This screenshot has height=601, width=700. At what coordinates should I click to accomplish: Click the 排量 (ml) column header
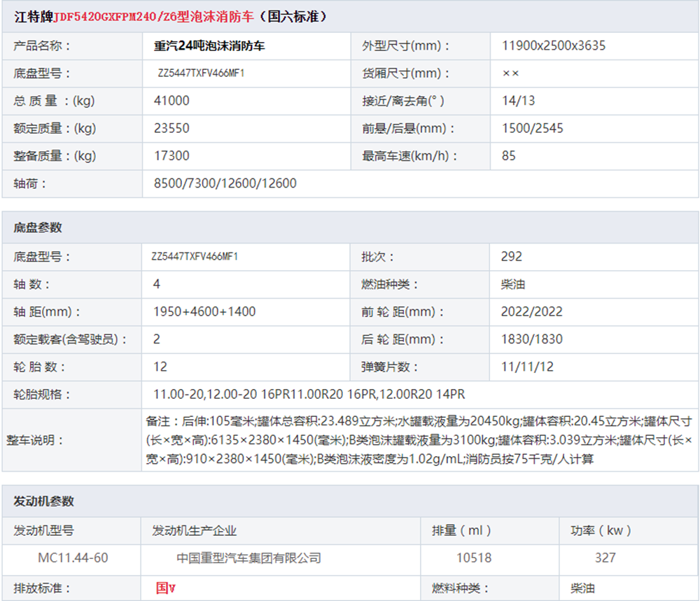click(x=461, y=530)
